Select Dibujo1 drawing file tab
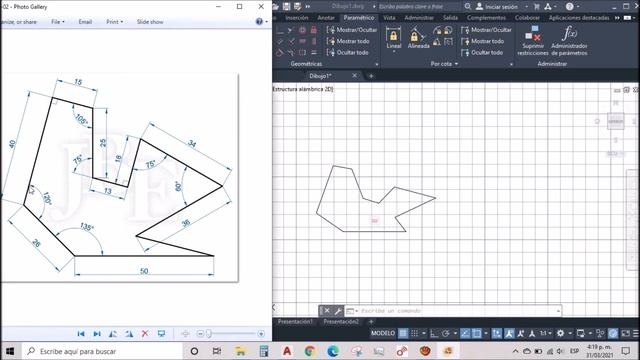 tap(320, 76)
